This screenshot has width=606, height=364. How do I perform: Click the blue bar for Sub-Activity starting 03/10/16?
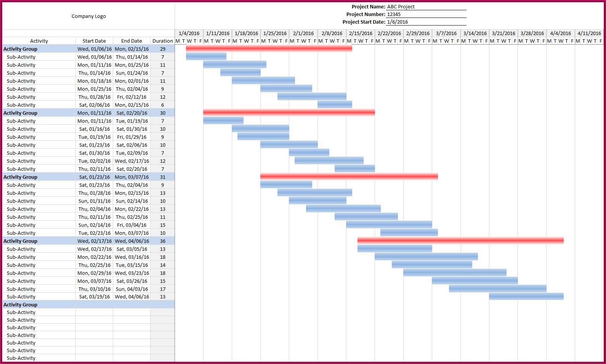(497, 289)
